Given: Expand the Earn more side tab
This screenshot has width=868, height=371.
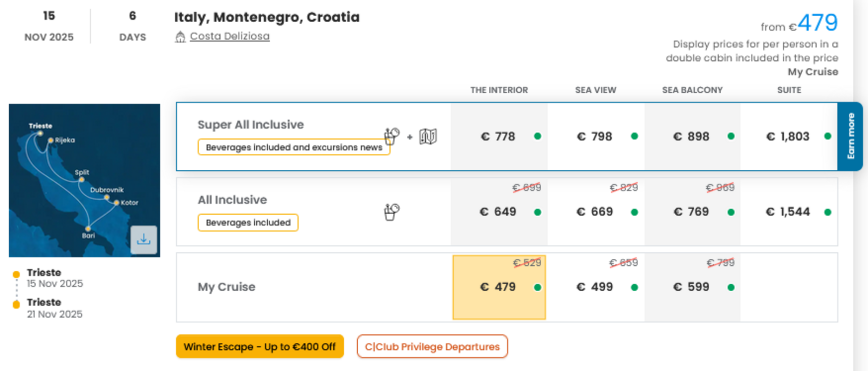Looking at the screenshot, I should (850, 136).
